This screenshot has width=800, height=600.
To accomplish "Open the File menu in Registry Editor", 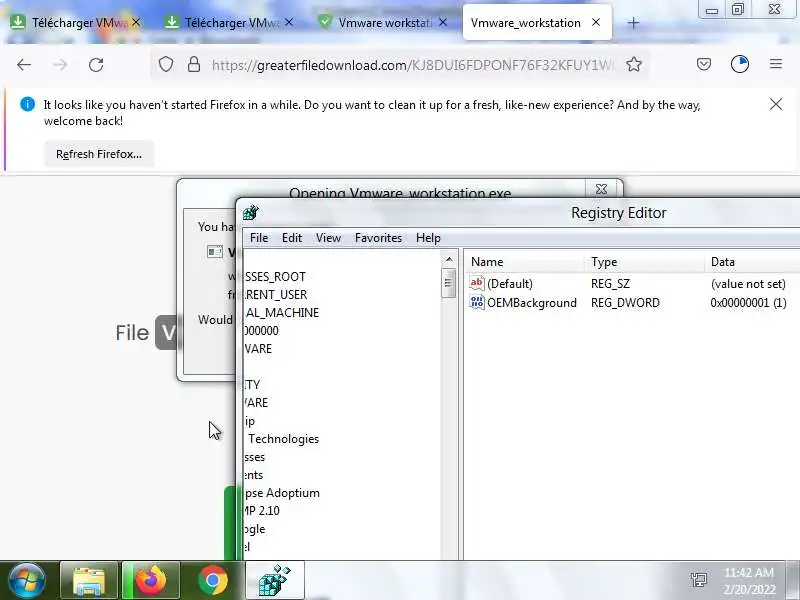I will coord(259,238).
